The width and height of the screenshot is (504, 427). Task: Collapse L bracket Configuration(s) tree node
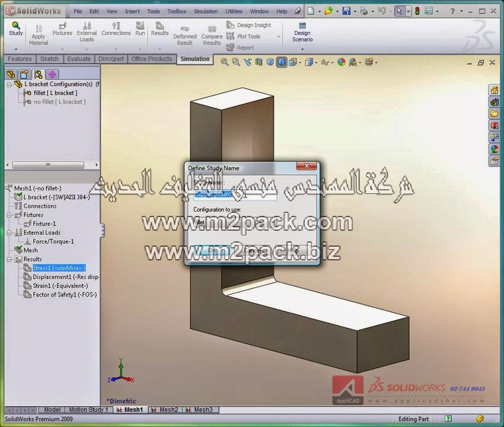pos(9,85)
